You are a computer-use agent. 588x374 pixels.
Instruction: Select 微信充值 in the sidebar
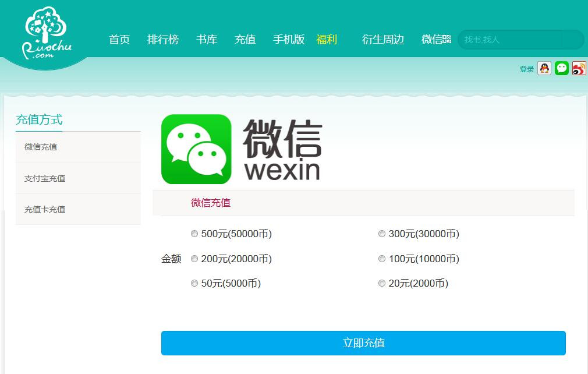(78, 147)
